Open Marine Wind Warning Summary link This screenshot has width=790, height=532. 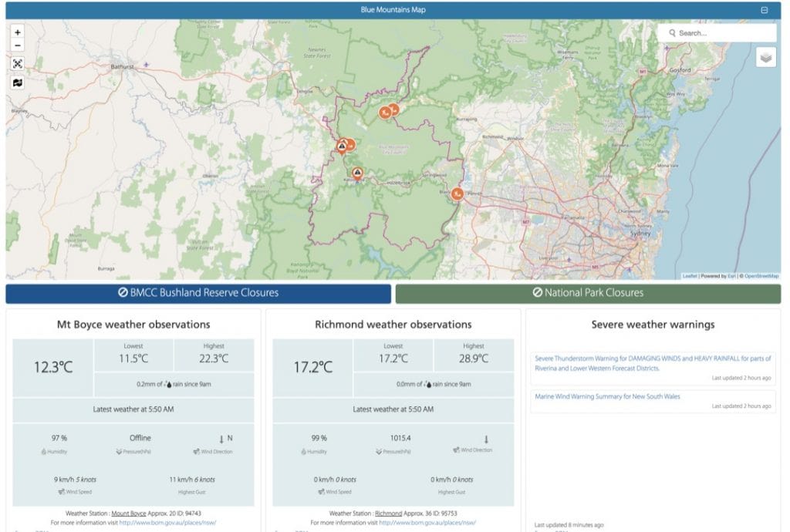click(x=607, y=396)
